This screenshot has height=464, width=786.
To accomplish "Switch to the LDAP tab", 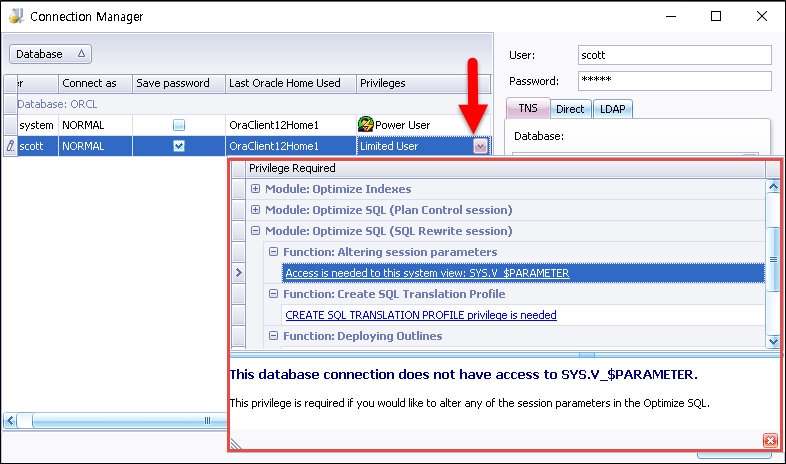I will 613,109.
